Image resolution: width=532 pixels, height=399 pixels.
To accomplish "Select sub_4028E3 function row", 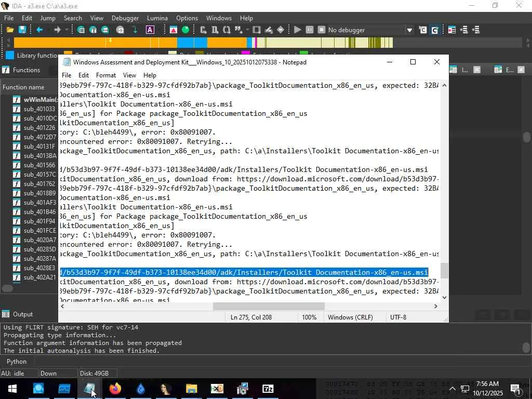I will [35, 268].
